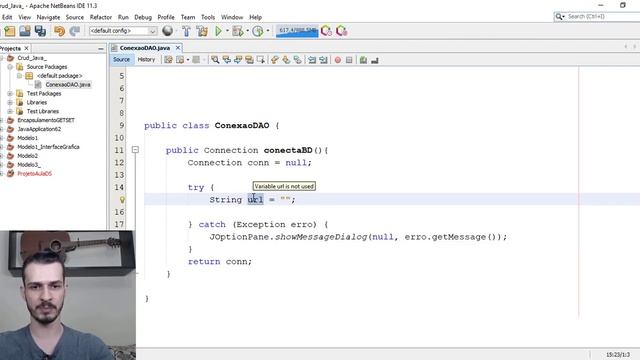
Task: Click the Debug Project icon
Action: click(x=238, y=31)
